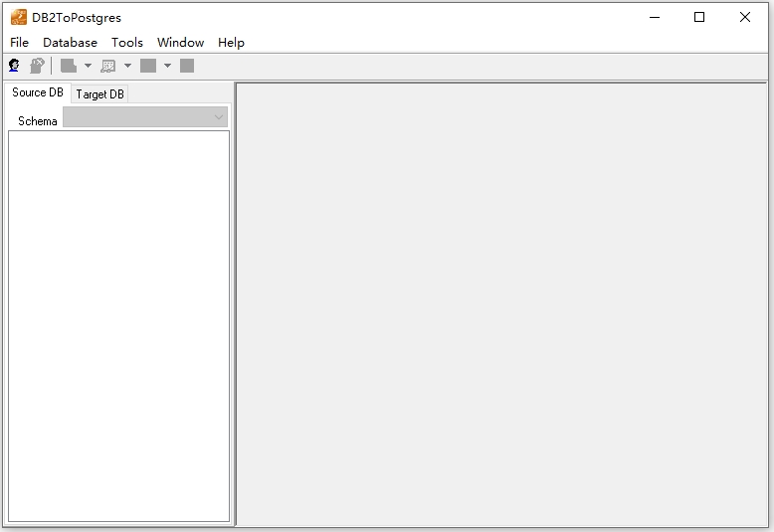Click the first gray page-shaped toolbar icon

[69, 66]
